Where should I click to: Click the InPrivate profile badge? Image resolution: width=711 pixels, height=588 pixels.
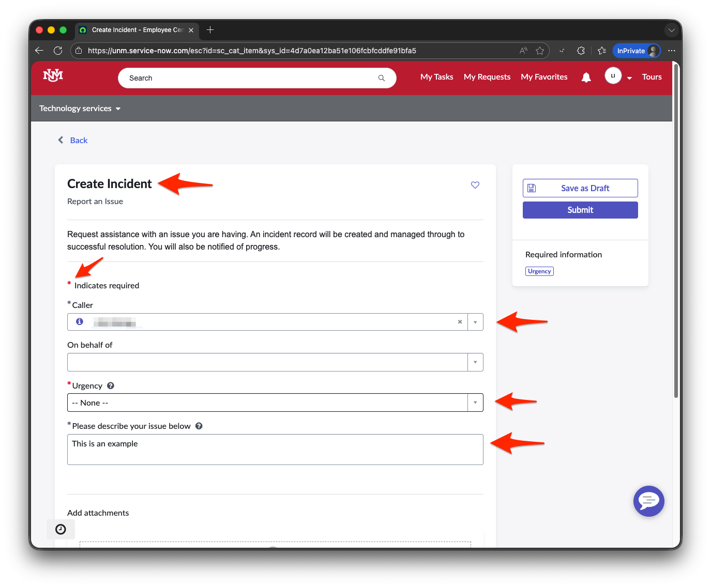pyautogui.click(x=637, y=51)
